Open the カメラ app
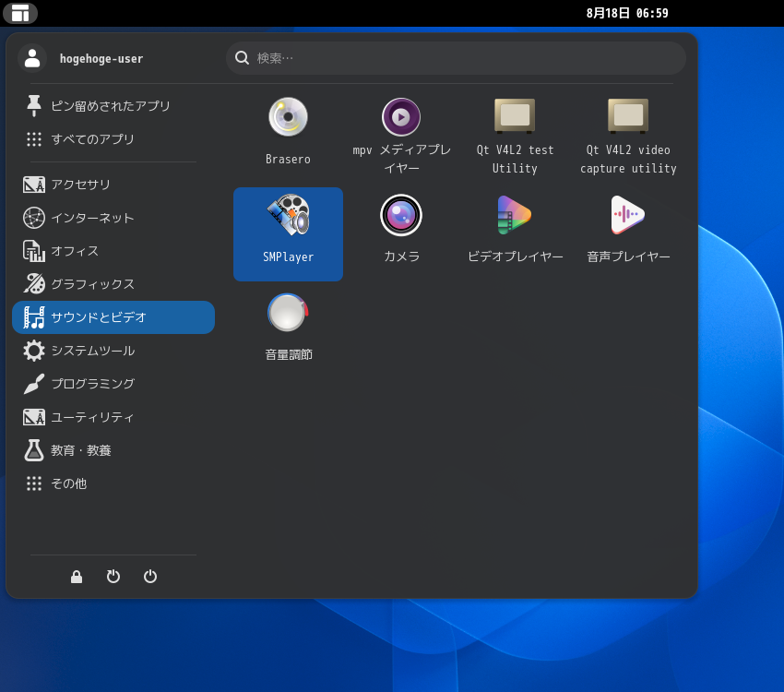784x692 pixels. [401, 234]
